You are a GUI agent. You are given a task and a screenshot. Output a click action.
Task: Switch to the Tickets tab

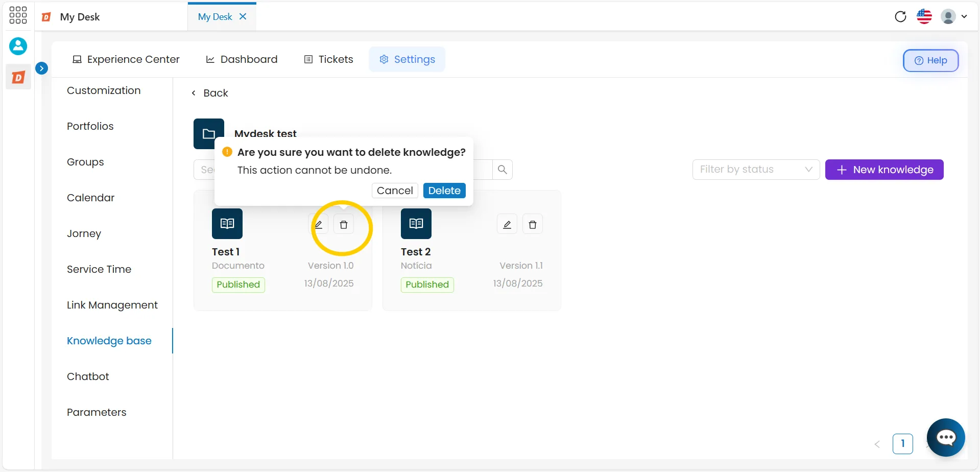pyautogui.click(x=329, y=59)
